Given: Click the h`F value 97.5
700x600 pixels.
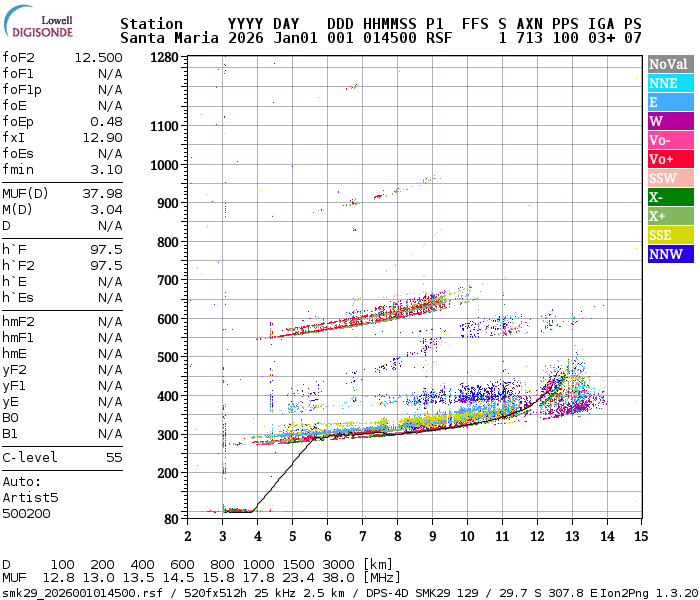Looking at the screenshot, I should 106,250.
